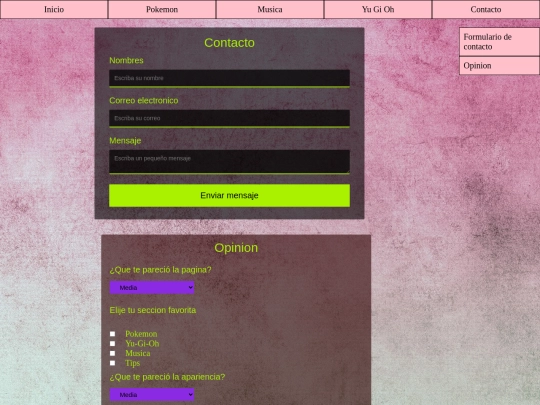Click the Contacto form heading
The height and width of the screenshot is (405, 540).
[229, 43]
